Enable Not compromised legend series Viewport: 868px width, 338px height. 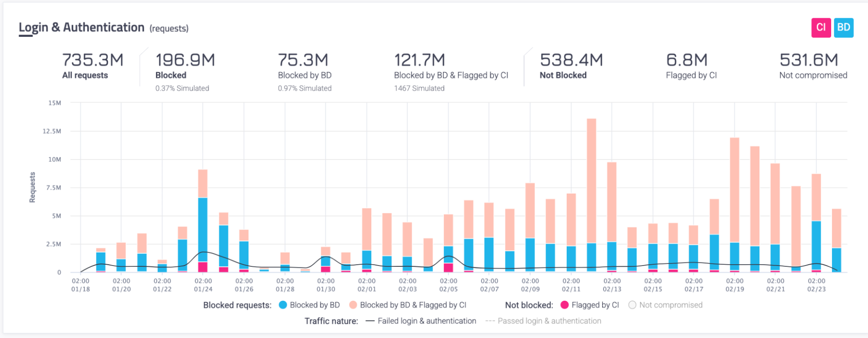[x=665, y=305]
